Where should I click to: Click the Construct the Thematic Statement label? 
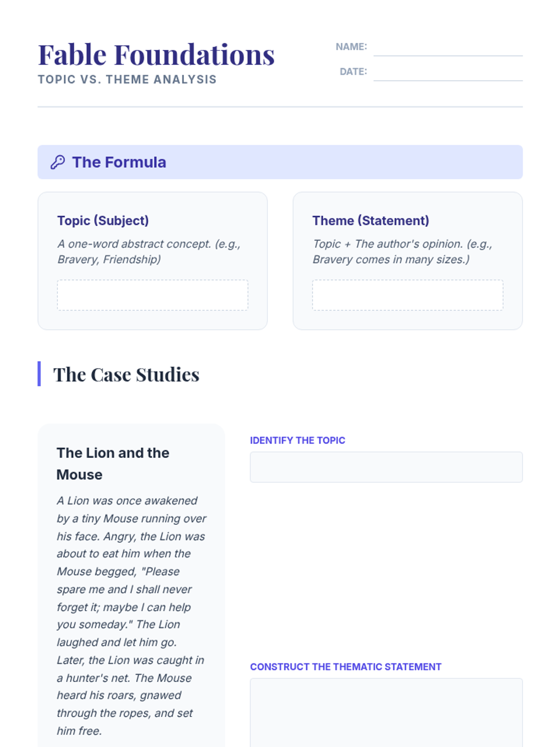345,667
